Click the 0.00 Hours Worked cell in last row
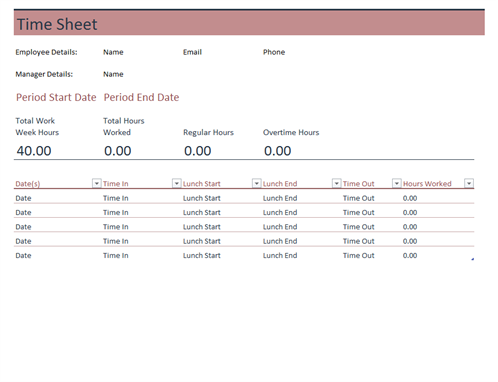This screenshot has height=382, width=498. (410, 255)
